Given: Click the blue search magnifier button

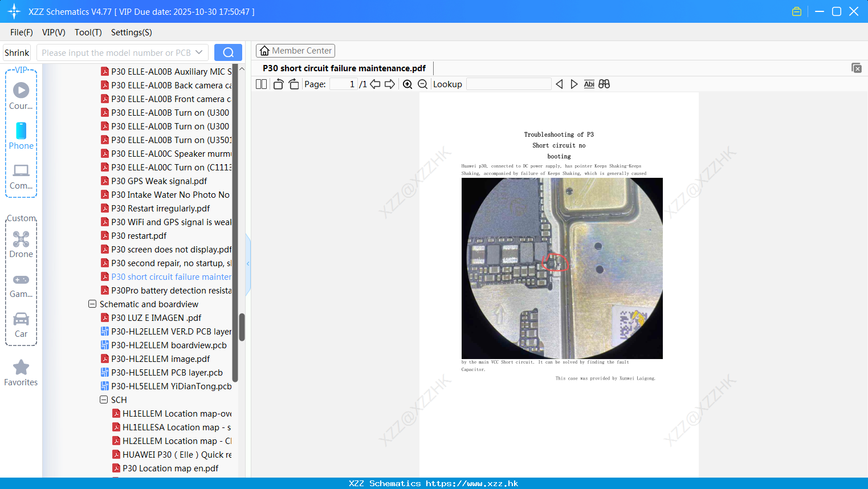Looking at the screenshot, I should click(x=228, y=52).
